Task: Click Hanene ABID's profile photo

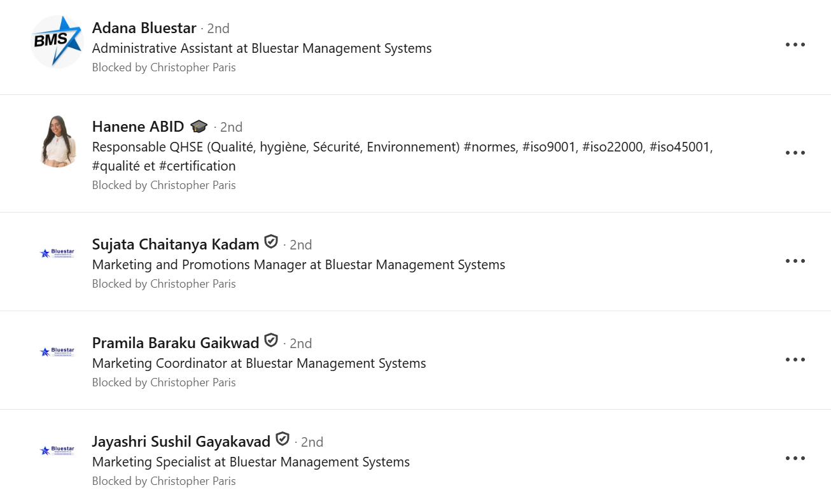Action: pyautogui.click(x=57, y=142)
